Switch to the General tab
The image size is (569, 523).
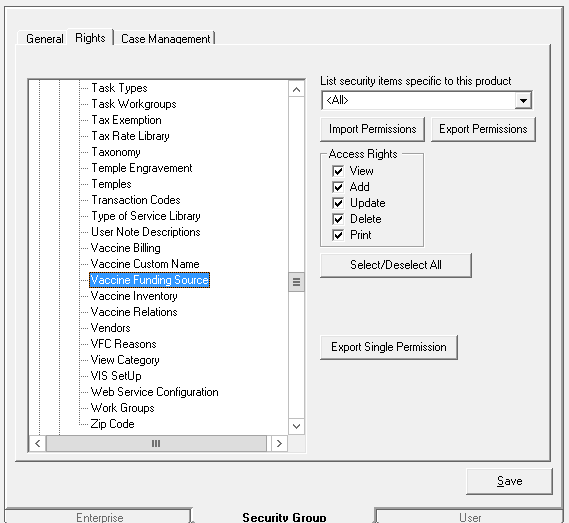coord(44,38)
